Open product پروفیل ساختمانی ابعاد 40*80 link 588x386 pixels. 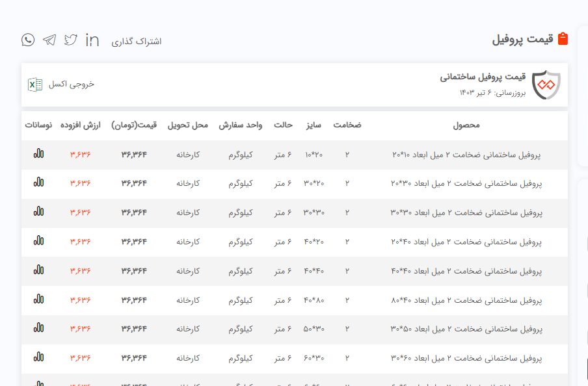tap(466, 300)
